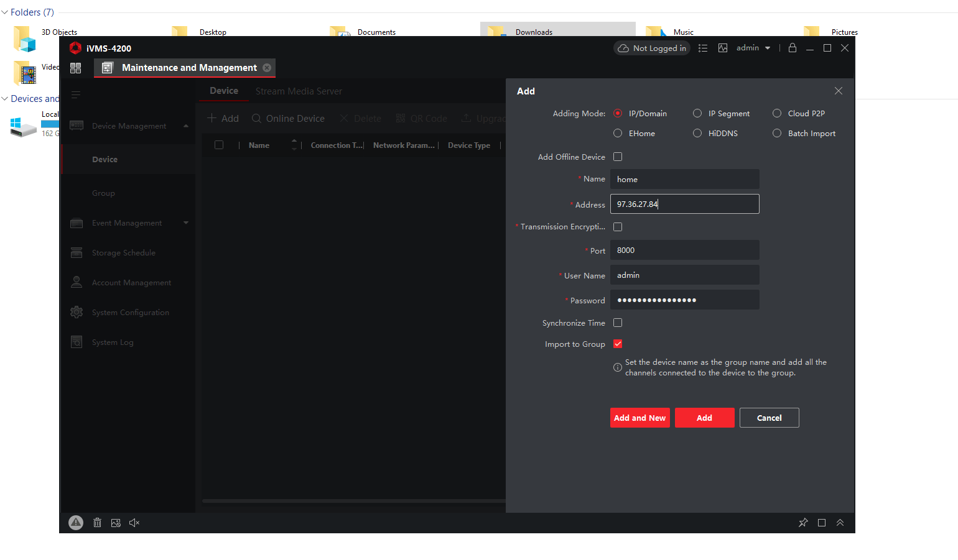Click the red Add button

pos(705,418)
